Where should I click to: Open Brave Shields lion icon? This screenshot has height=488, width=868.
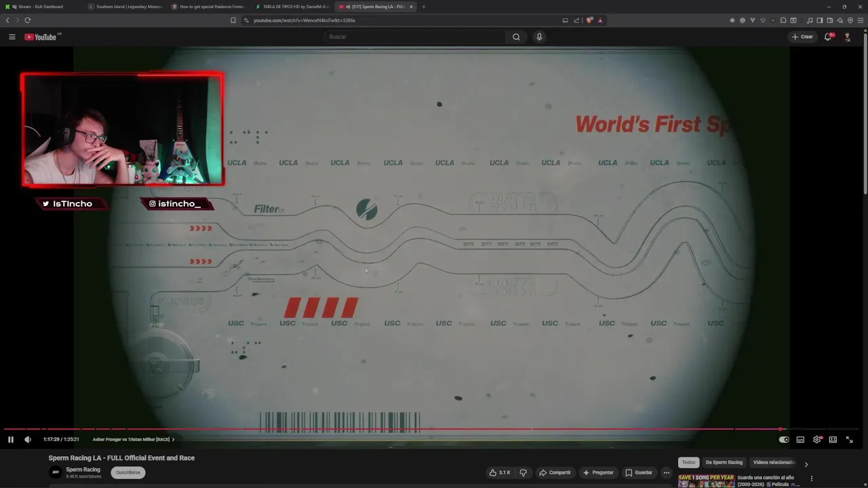589,20
